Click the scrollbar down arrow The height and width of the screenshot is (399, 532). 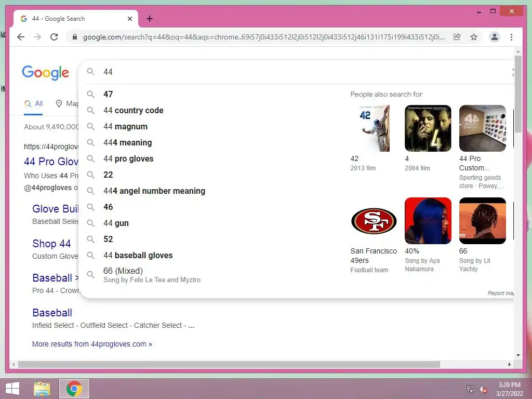pos(518,355)
